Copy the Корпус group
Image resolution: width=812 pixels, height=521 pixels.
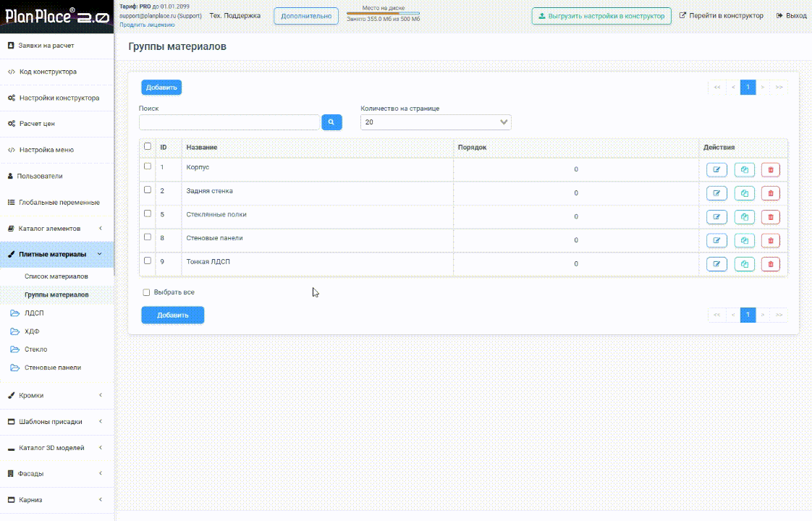(x=744, y=170)
